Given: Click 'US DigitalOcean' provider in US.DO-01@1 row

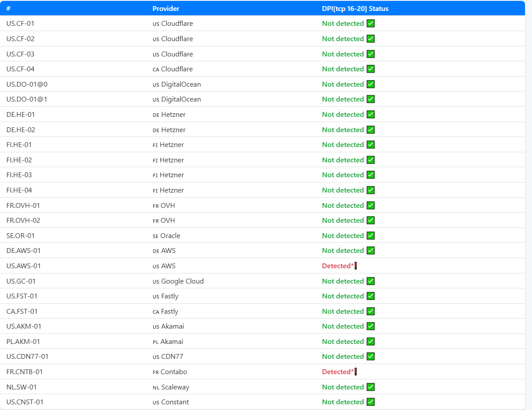Looking at the screenshot, I should pos(177,99).
